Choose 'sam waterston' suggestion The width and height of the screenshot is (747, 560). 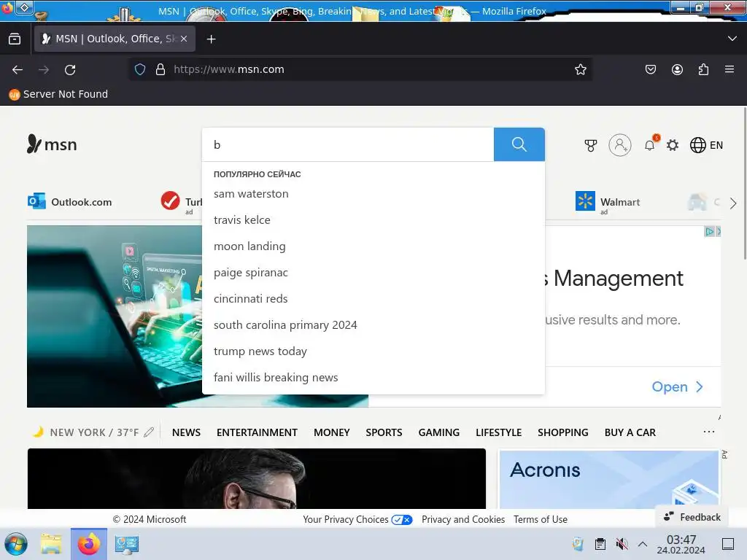click(x=373, y=194)
